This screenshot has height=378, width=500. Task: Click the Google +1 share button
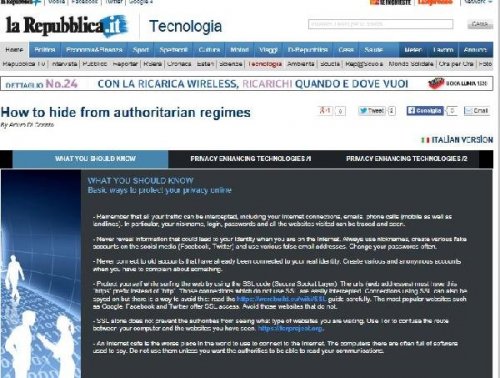(x=325, y=111)
